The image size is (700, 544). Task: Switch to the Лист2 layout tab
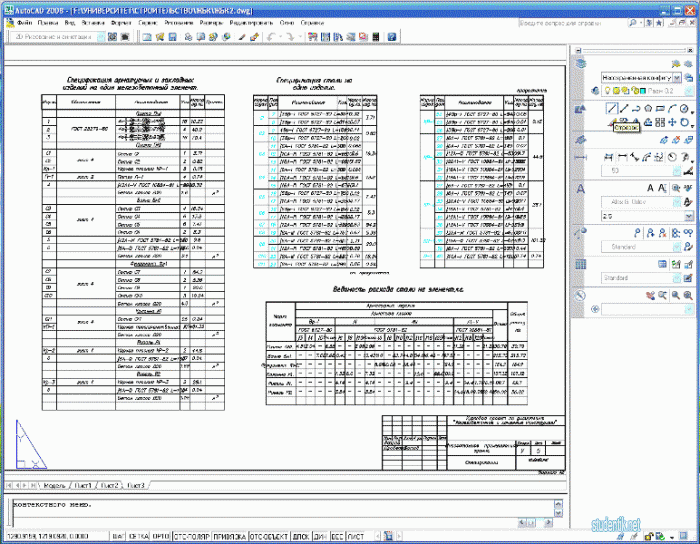pos(110,485)
